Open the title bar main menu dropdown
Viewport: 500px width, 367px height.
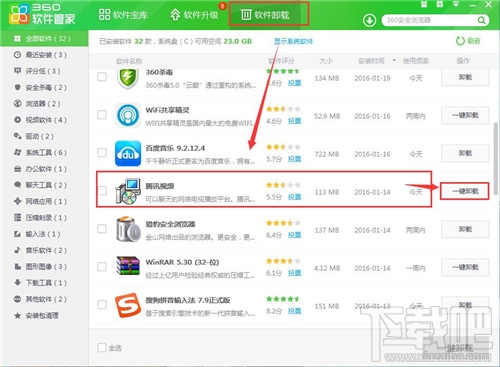456,4
